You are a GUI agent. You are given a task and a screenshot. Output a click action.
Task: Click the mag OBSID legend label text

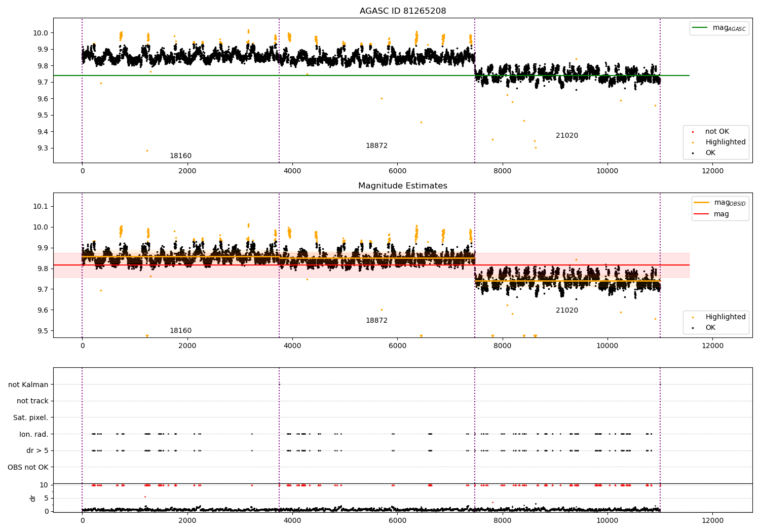click(730, 203)
